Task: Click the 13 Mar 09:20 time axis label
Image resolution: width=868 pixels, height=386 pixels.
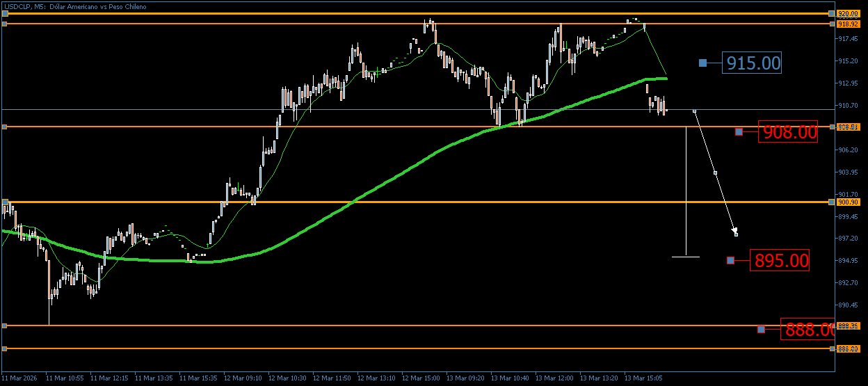Action: tap(465, 378)
